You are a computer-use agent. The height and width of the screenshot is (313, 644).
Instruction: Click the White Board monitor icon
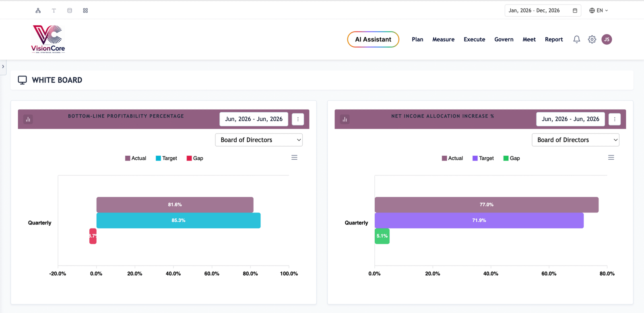coord(23,80)
